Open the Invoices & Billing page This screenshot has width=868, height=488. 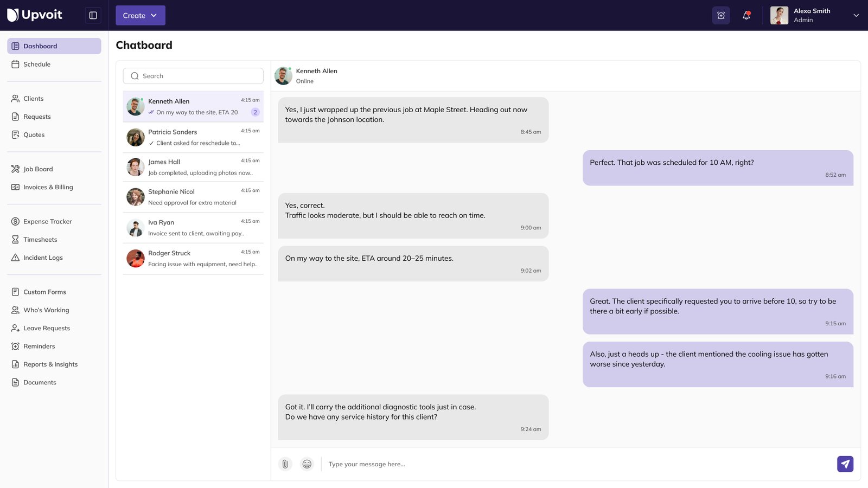pos(48,187)
